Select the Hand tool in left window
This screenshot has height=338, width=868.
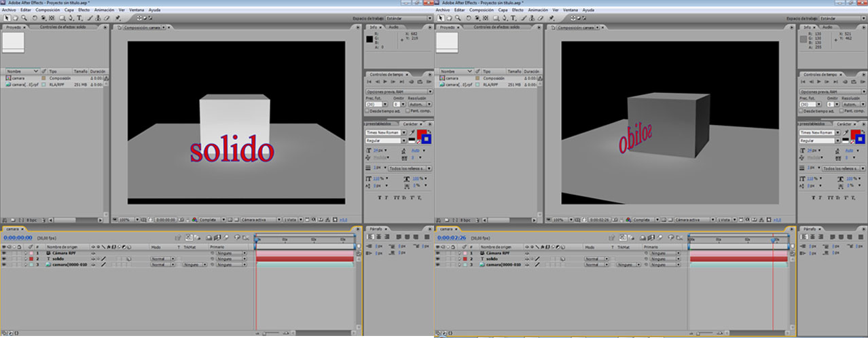click(x=16, y=18)
